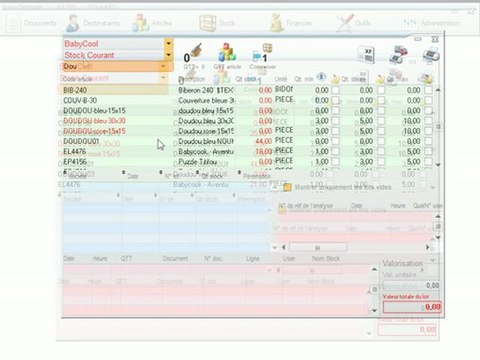Viewport: 480px width, 360px height.
Task: Tick Qt. idéale checkbox in DOUDOU-rose-15x15 row
Action: coord(381,131)
